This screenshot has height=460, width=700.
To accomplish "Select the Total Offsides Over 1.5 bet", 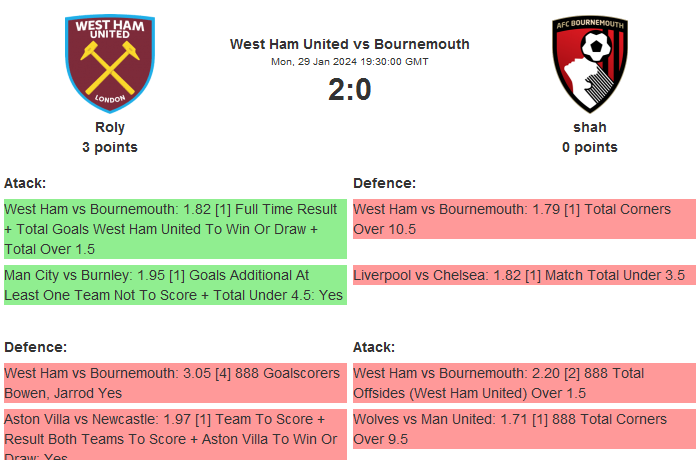I will (523, 383).
